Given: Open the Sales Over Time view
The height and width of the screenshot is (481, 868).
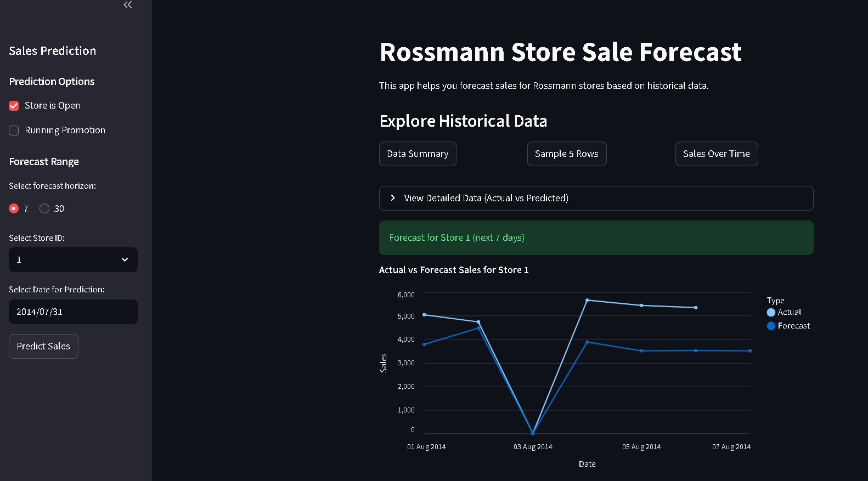Looking at the screenshot, I should tap(716, 154).
